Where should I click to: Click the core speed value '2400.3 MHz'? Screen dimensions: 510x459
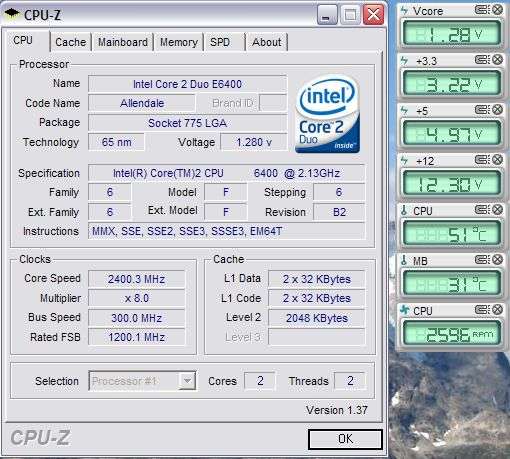[136, 279]
